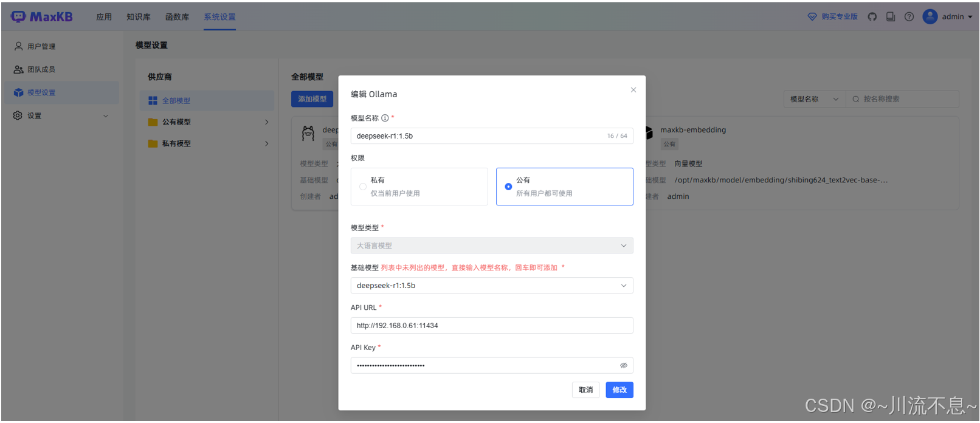Click the help question mark icon
980x423 pixels.
(x=909, y=17)
